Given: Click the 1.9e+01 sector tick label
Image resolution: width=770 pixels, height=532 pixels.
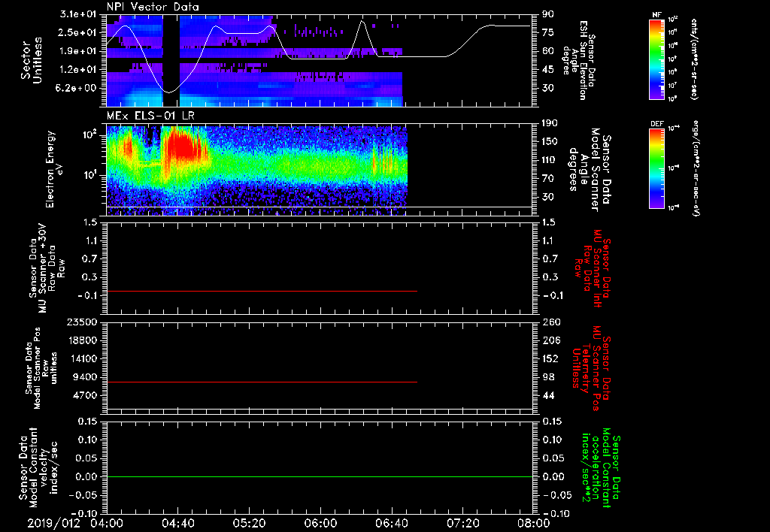Looking at the screenshot, I should pos(80,51).
